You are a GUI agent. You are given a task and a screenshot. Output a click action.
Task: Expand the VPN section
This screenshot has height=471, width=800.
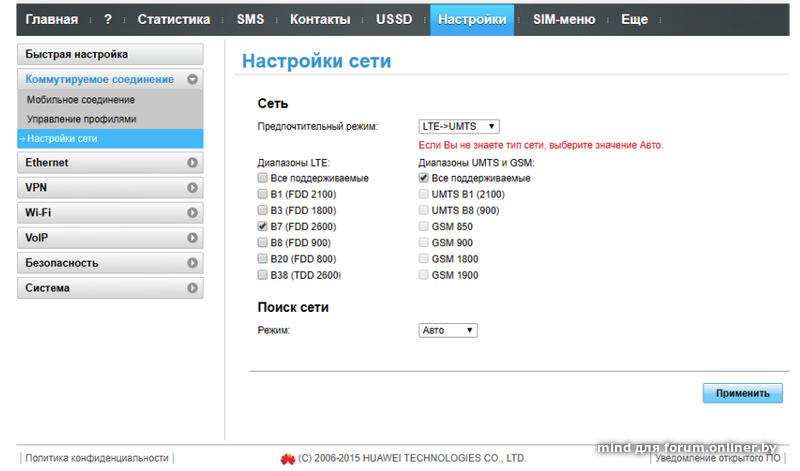coord(110,188)
